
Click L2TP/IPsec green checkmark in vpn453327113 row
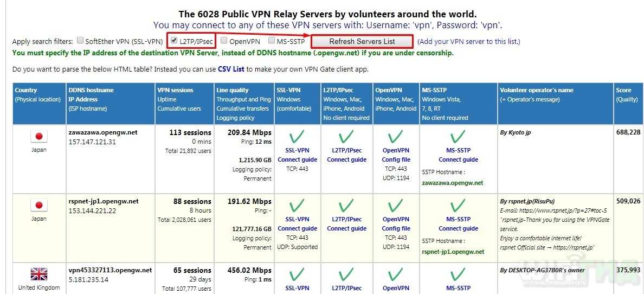pyautogui.click(x=346, y=274)
